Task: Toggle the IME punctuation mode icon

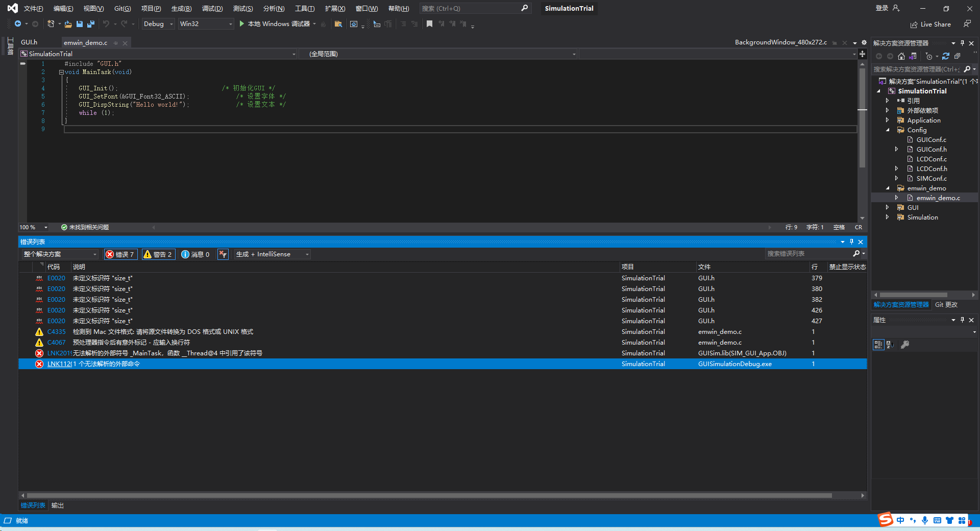Action: 913,520
